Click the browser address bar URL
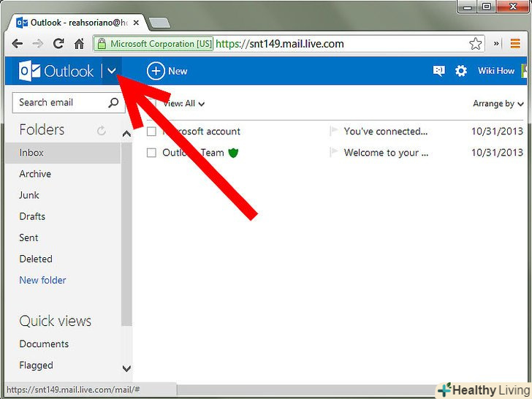Viewport: 532px width, 399px height. pyautogui.click(x=280, y=44)
